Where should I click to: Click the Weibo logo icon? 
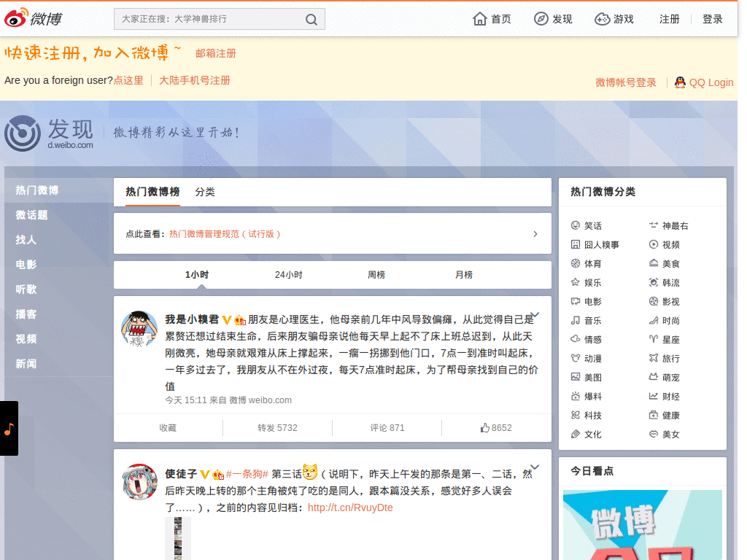point(16,18)
